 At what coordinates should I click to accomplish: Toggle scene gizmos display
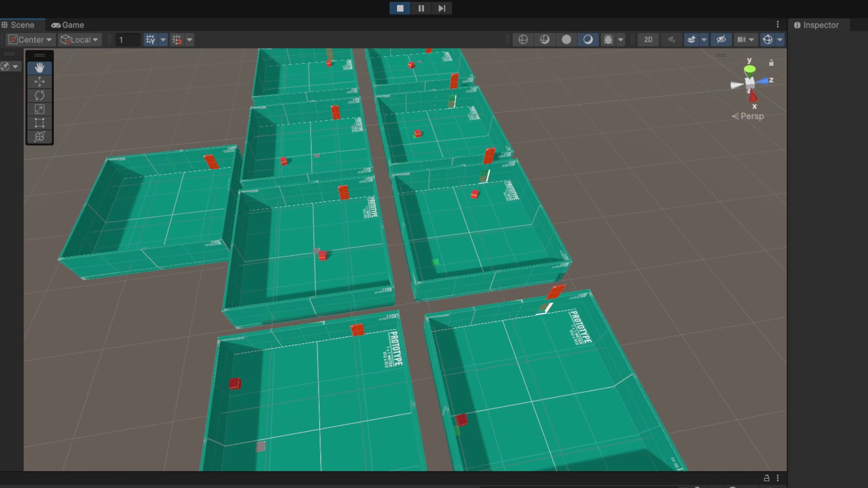tap(768, 40)
